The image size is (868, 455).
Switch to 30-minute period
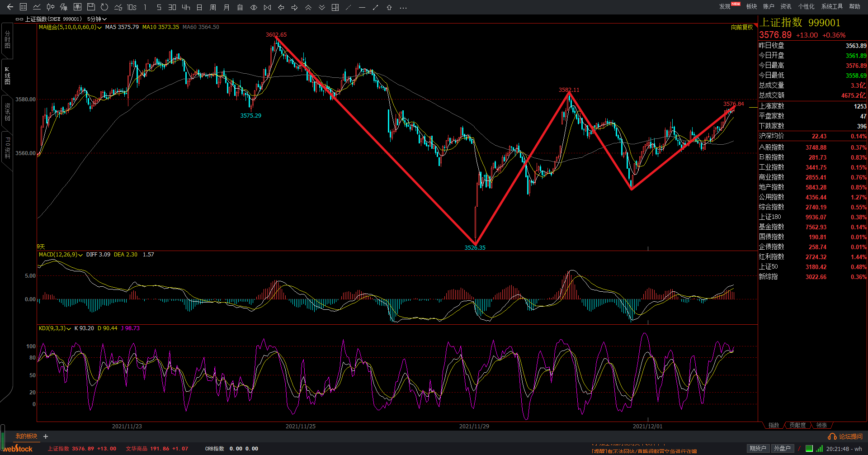pyautogui.click(x=172, y=7)
